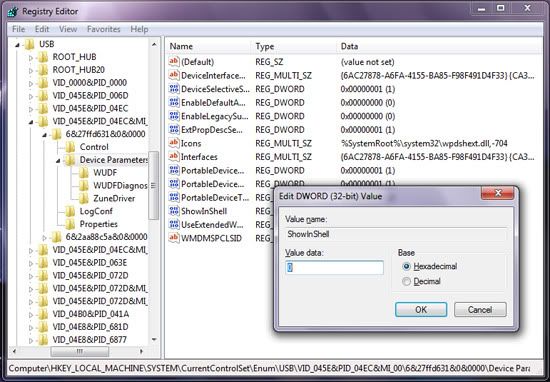550x382 pixels.
Task: Expand the VID_0000&PID_0000 key
Action: [x=31, y=83]
